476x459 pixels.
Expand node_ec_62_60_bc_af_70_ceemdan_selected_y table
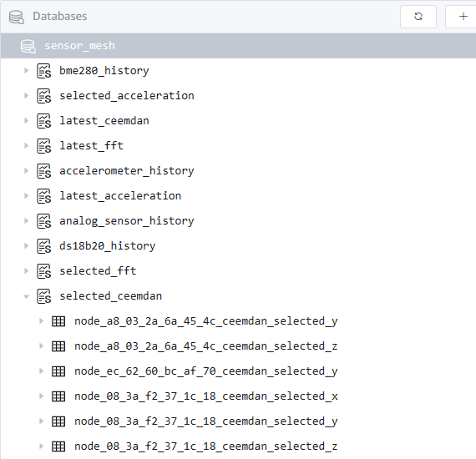click(x=41, y=371)
